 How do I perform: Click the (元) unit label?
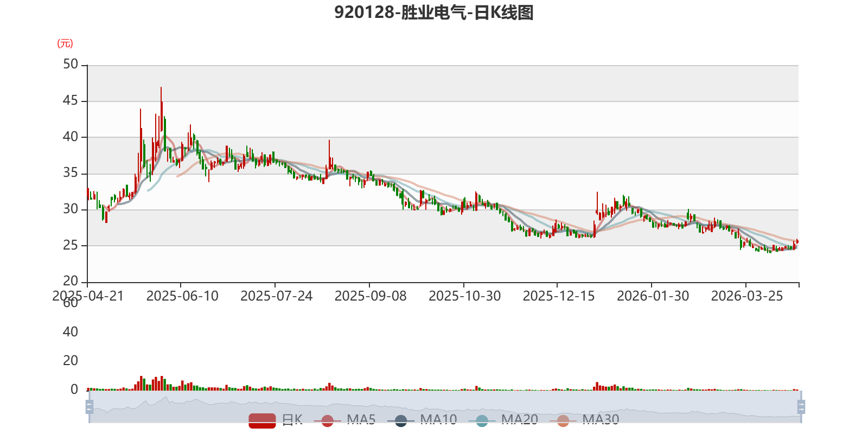point(65,43)
